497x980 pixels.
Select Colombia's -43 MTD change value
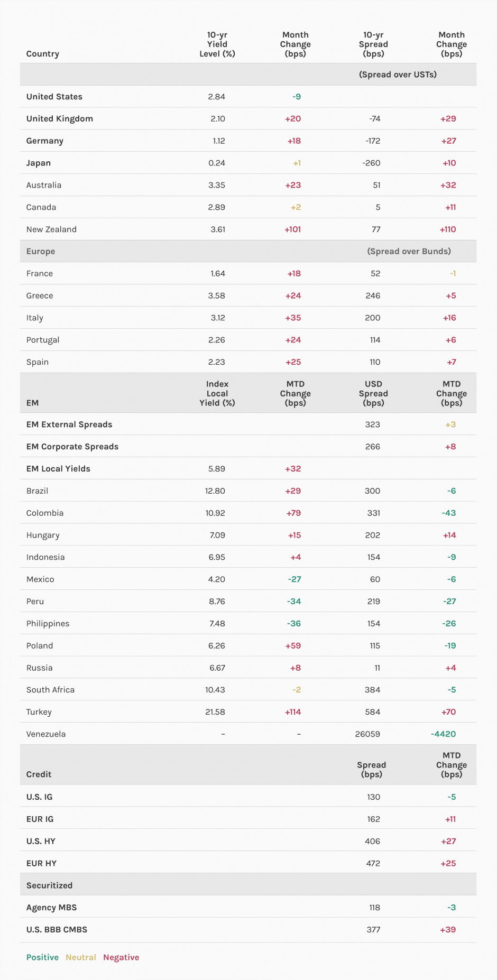pyautogui.click(x=449, y=513)
